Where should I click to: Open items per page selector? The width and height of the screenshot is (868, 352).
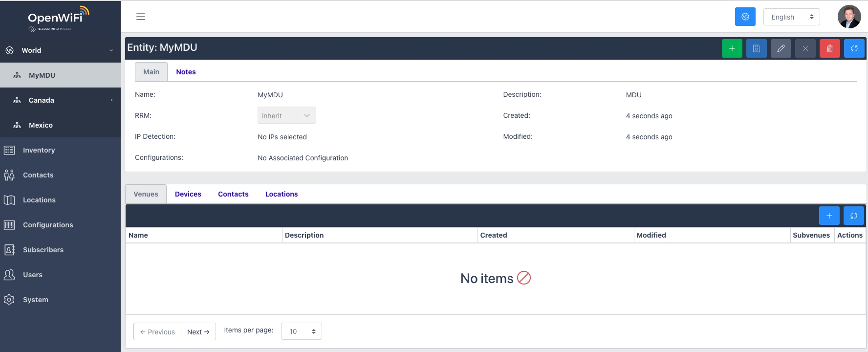click(301, 331)
